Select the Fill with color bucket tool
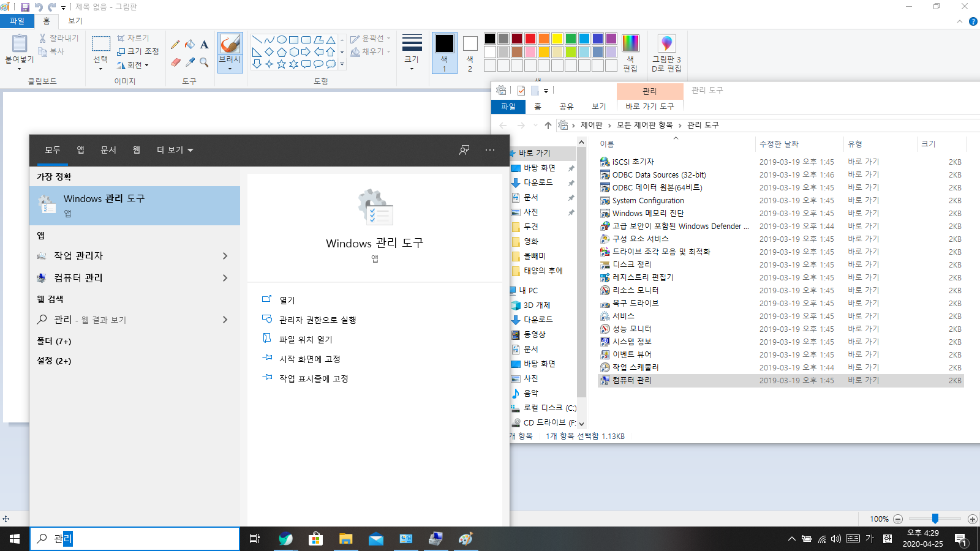The width and height of the screenshot is (980, 551). [190, 45]
